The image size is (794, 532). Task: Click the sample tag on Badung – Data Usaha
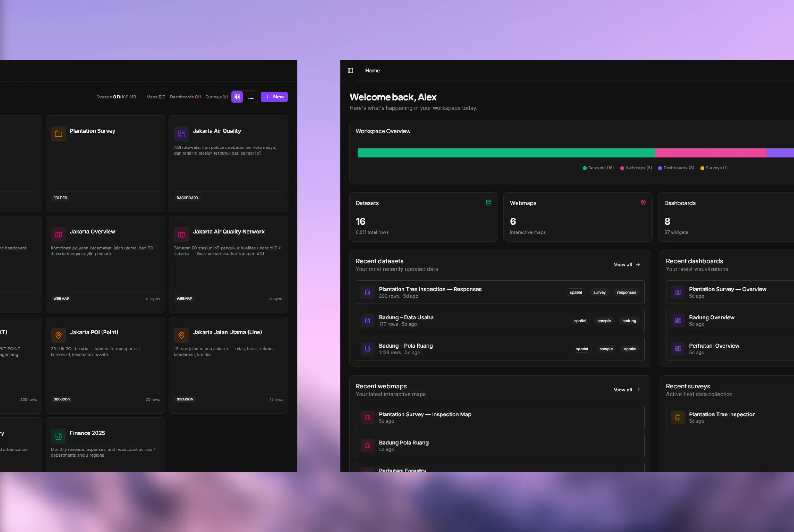click(x=604, y=321)
